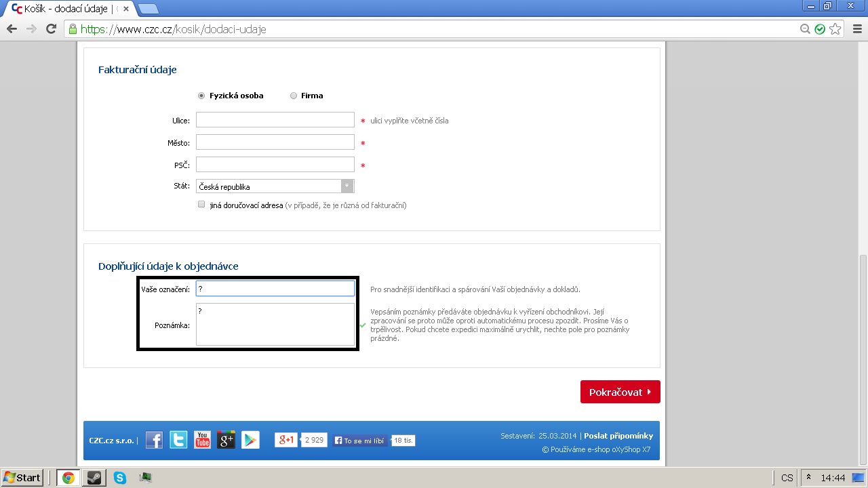Select the 'Firma' radio button
Image resolution: width=868 pixels, height=488 pixels.
294,96
